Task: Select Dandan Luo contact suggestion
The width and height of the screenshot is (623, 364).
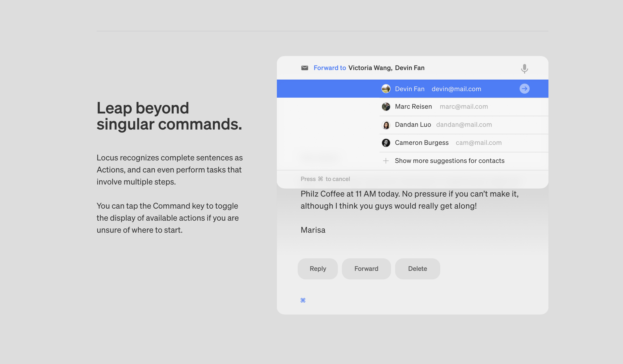Action: (464, 125)
